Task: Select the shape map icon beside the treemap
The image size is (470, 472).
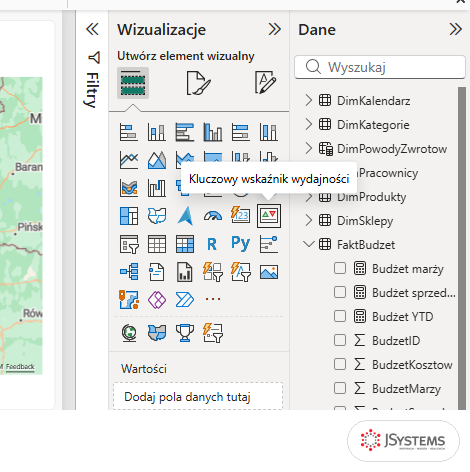Action: [x=157, y=216]
